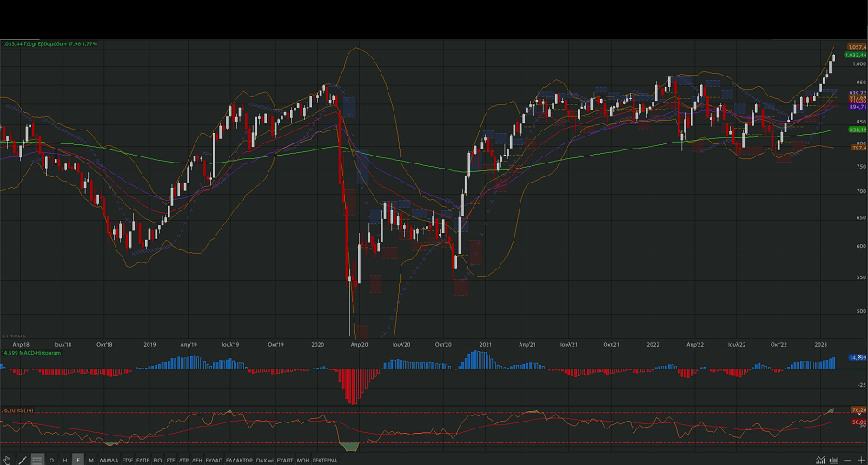Click the 500 price axis label
Viewport: 868px width, 465px height.
point(861,311)
